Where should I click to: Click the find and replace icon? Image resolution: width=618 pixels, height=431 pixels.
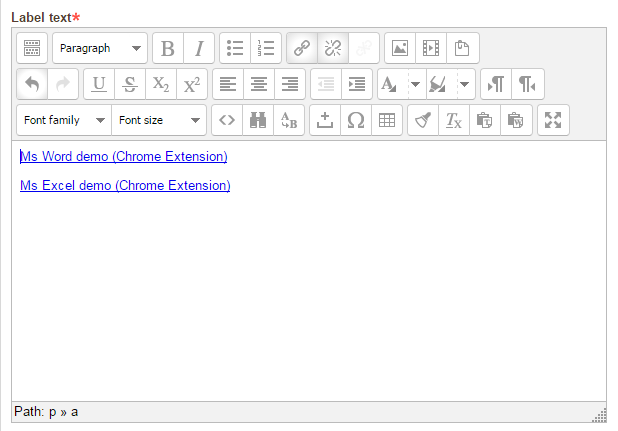pos(289,120)
